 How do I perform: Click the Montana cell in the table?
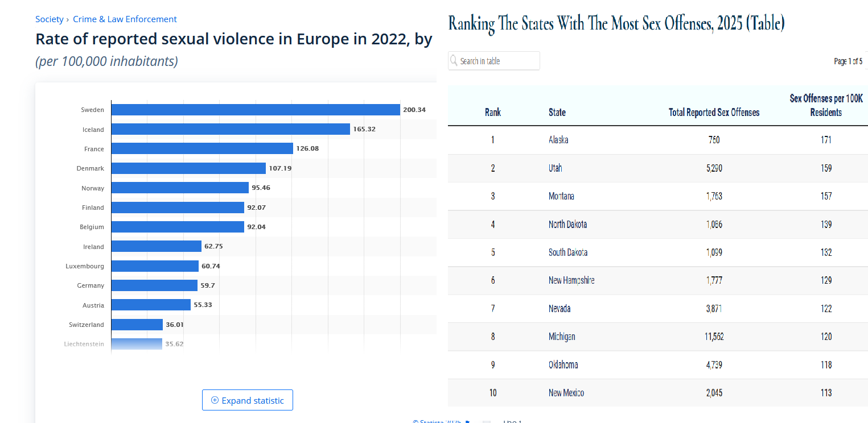click(x=561, y=196)
